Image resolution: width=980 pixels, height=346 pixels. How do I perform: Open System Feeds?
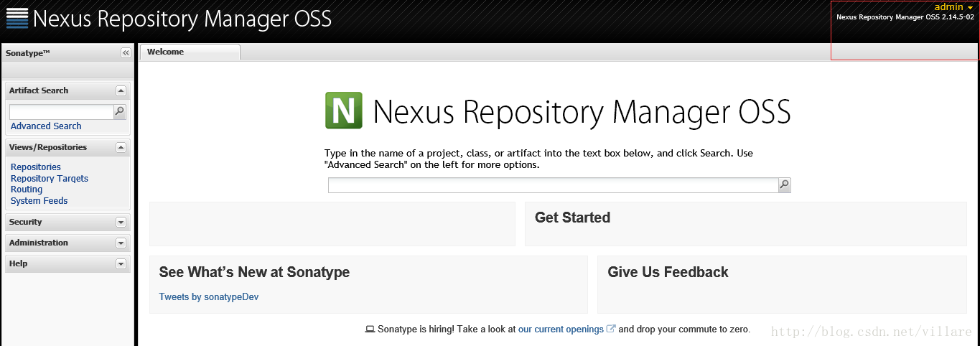coord(39,201)
